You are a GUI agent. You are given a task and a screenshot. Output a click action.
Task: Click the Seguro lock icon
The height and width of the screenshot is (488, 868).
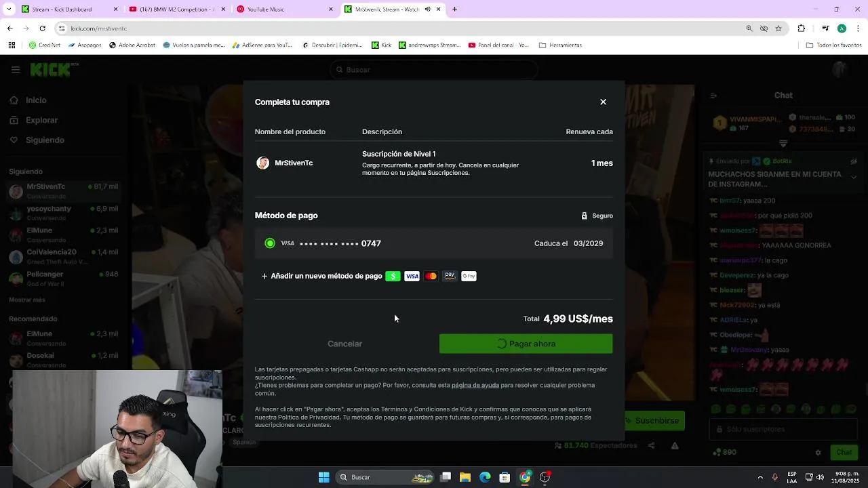click(x=584, y=216)
